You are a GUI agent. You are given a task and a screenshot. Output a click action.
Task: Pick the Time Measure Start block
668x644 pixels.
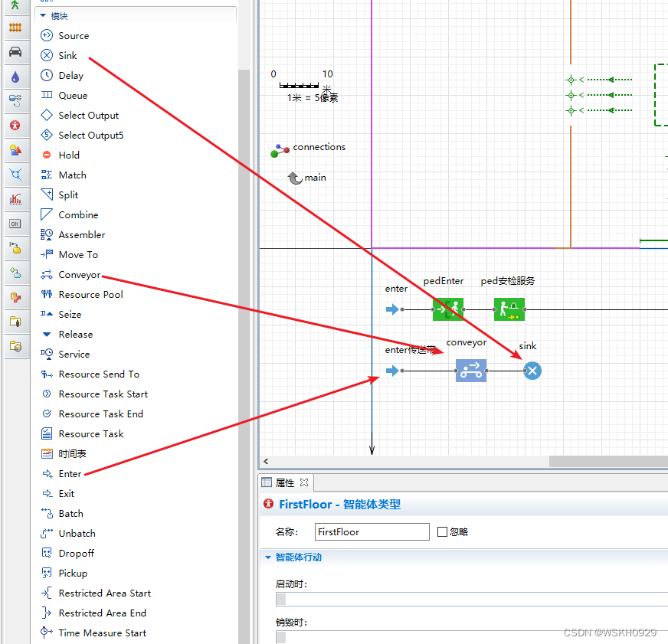click(93, 633)
